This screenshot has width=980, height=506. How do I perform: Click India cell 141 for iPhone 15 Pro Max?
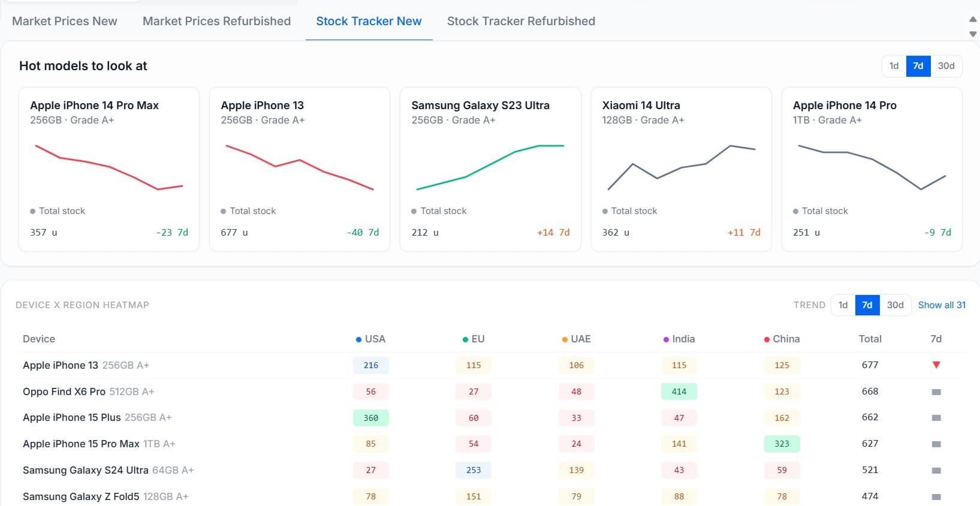pos(679,444)
